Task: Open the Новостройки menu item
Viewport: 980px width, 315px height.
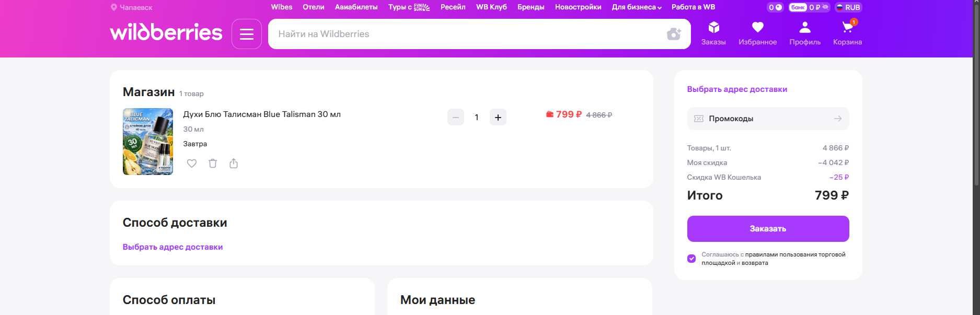Action: (578, 7)
